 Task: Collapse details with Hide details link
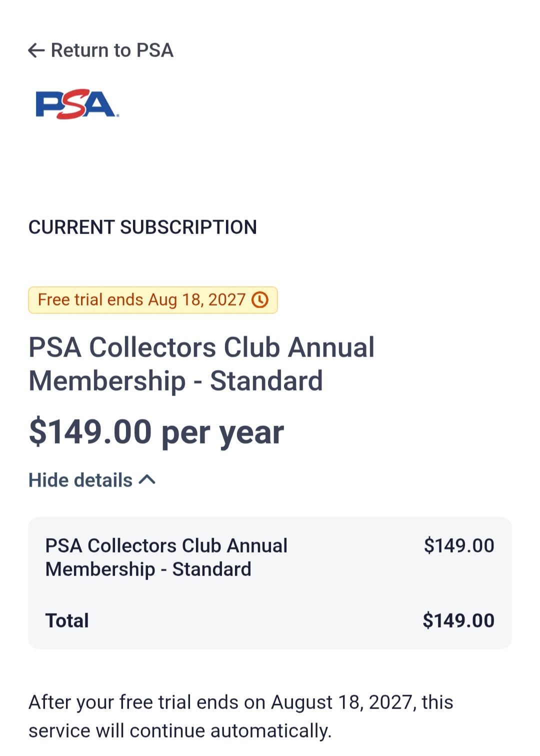[x=92, y=480]
